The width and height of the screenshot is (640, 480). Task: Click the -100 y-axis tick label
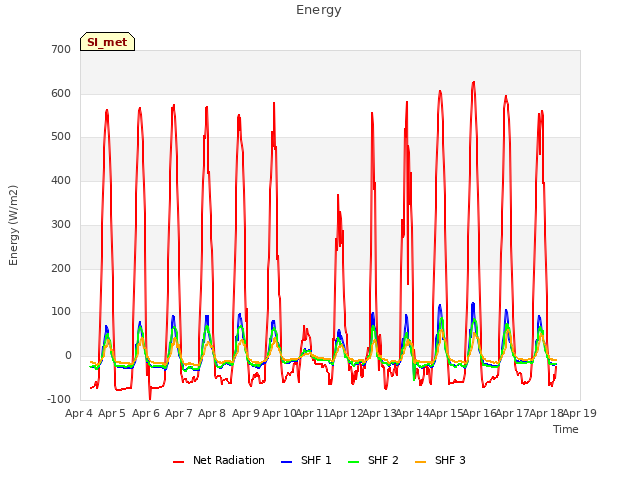tap(59, 400)
